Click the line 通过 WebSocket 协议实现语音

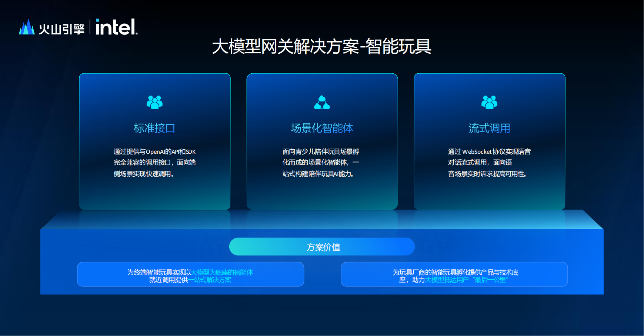(489, 152)
